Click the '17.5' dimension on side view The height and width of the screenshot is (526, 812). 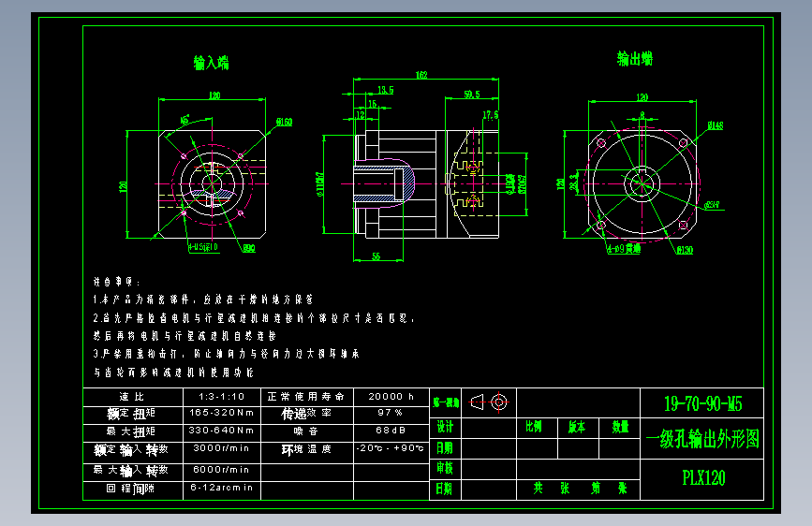click(x=491, y=115)
